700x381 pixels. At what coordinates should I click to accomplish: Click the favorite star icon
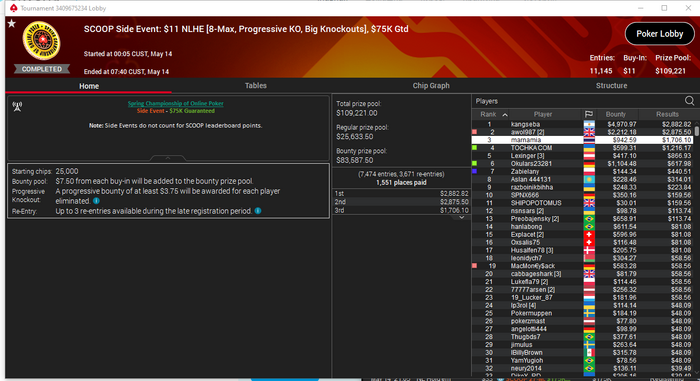coord(12,23)
